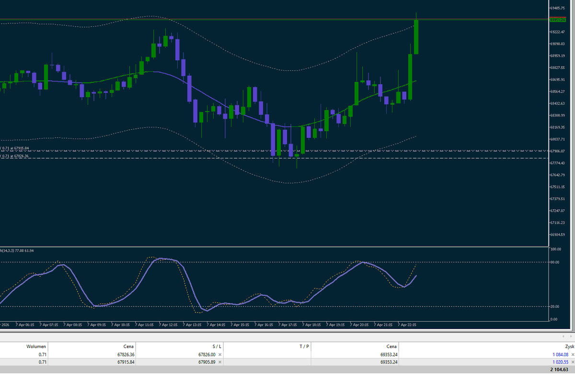Click the blue profit value 1 084.08

pos(559,355)
